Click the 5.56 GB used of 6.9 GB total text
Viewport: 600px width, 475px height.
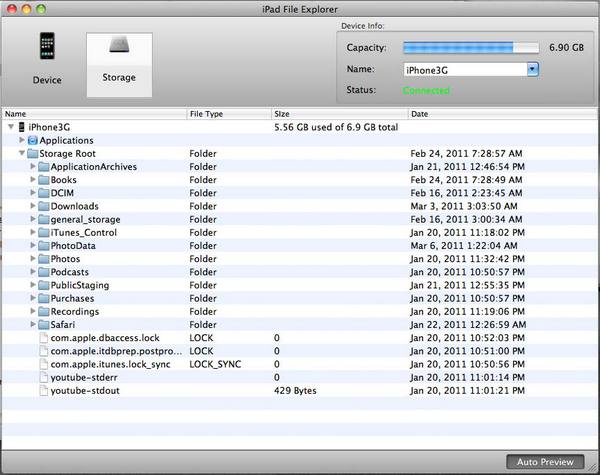point(336,127)
